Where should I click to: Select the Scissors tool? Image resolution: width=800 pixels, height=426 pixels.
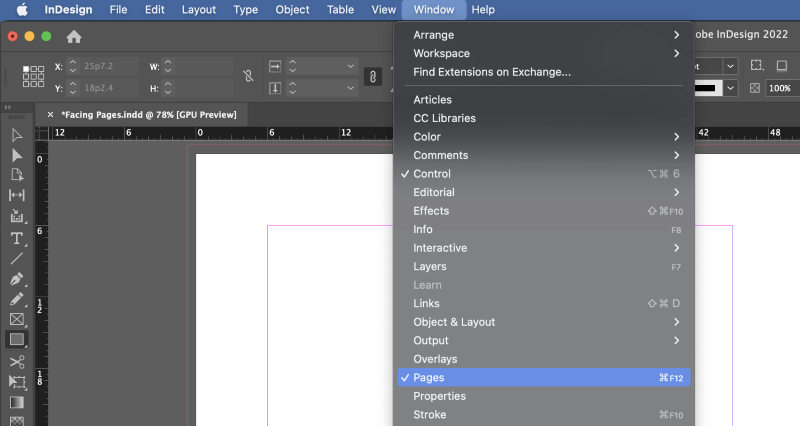pyautogui.click(x=16, y=362)
